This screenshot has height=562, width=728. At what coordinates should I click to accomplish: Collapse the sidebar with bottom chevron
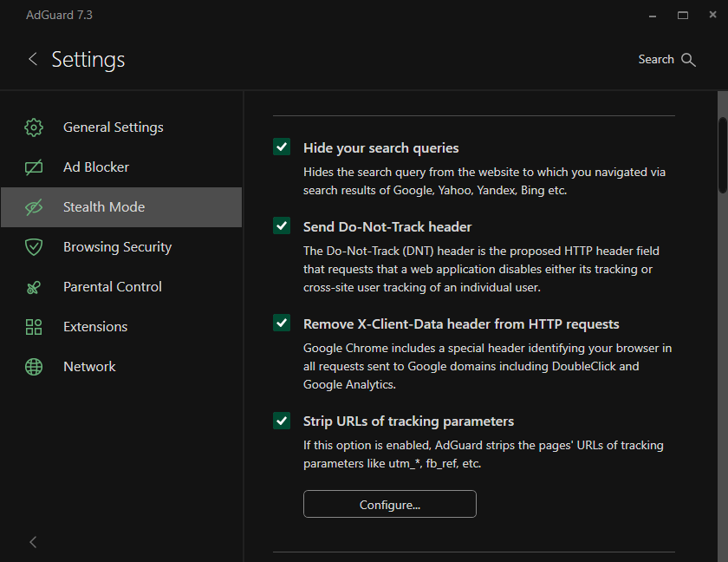click(x=33, y=542)
